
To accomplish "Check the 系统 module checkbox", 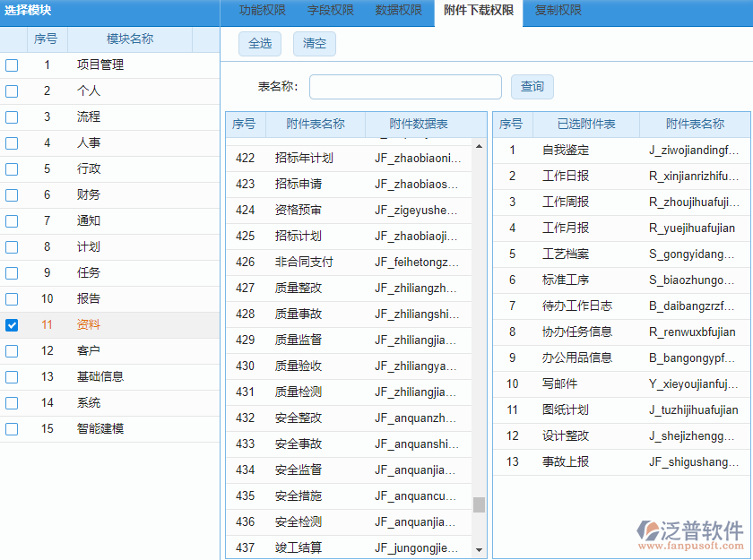I will tap(12, 402).
